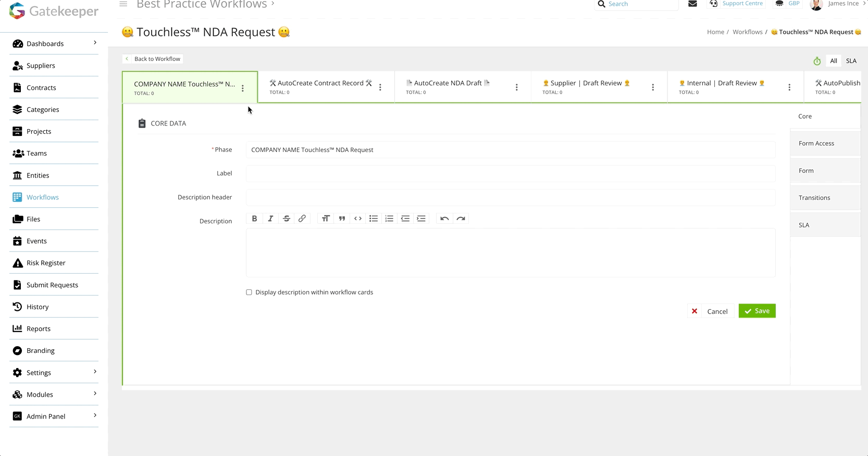Click the Label input field
The width and height of the screenshot is (868, 456).
(511, 173)
